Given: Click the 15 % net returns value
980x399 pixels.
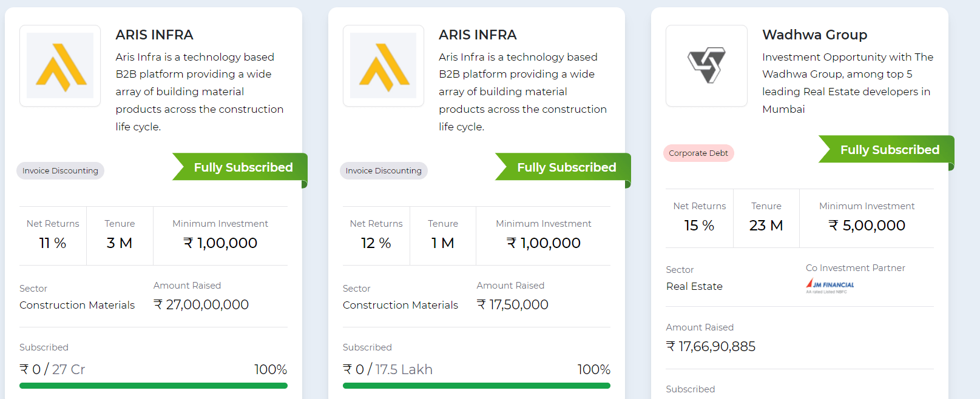Looking at the screenshot, I should click(x=699, y=226).
